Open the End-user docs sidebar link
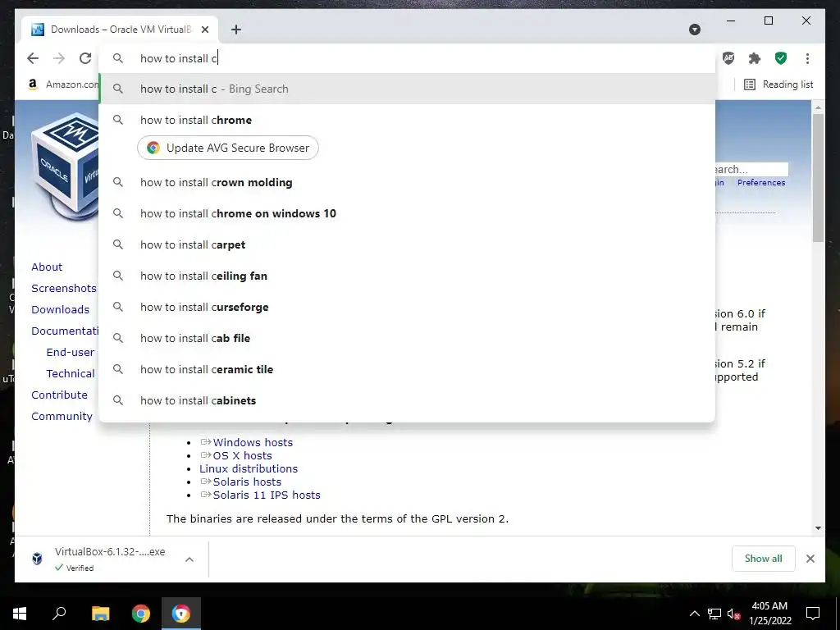This screenshot has height=630, width=840. click(x=71, y=352)
